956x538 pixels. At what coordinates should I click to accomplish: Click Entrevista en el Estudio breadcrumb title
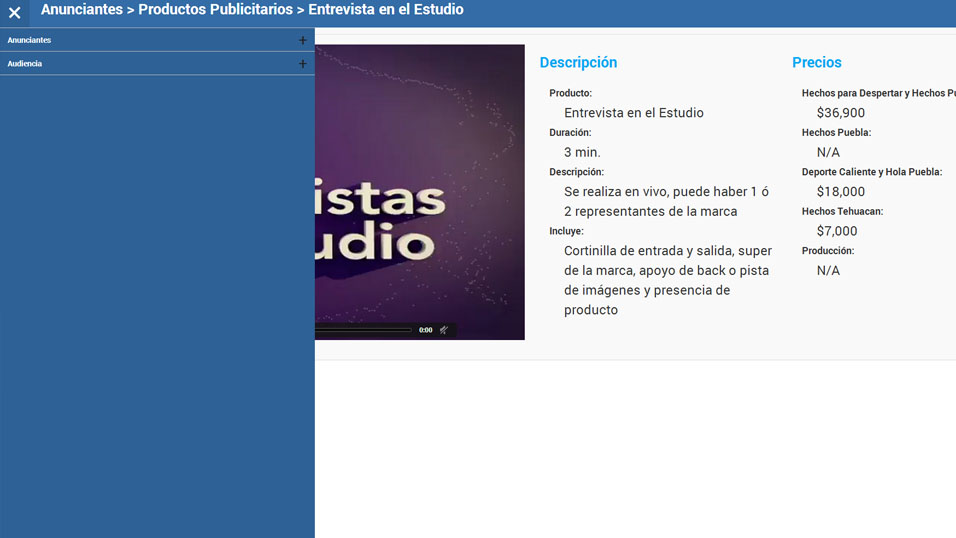tap(385, 10)
